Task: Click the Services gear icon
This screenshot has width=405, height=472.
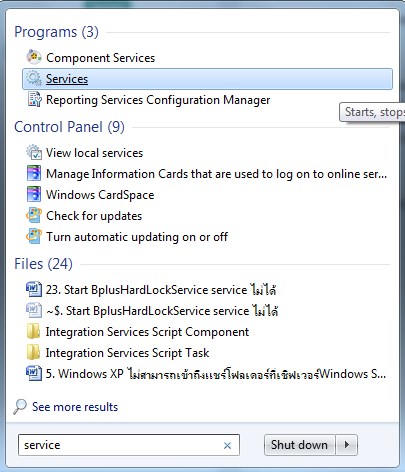Action: [x=34, y=79]
